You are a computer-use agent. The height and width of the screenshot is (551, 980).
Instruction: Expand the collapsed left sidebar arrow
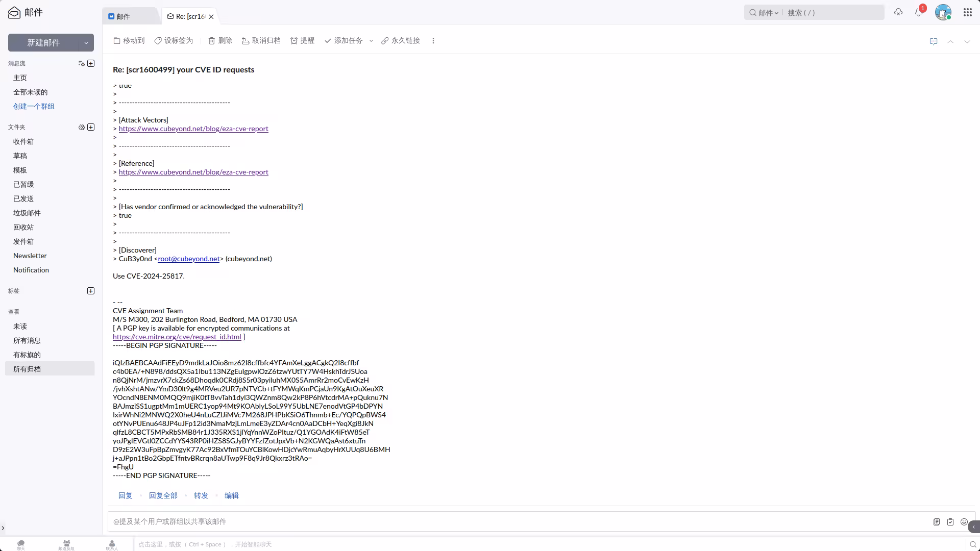pyautogui.click(x=3, y=528)
